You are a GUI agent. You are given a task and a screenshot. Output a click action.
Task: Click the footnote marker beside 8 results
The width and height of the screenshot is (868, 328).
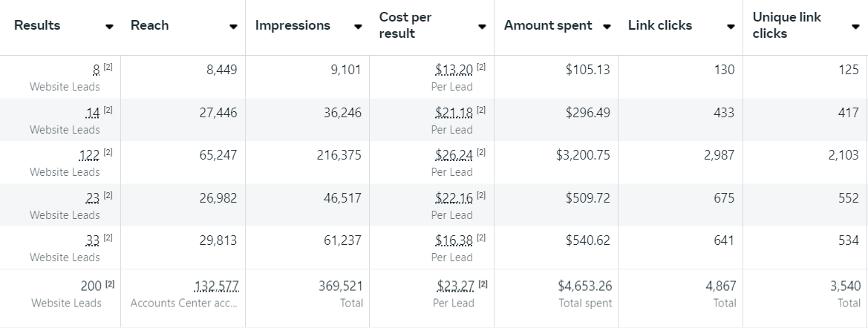(x=108, y=68)
